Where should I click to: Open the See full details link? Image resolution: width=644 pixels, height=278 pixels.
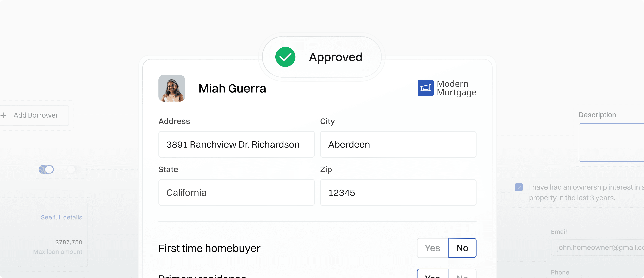[x=62, y=217]
